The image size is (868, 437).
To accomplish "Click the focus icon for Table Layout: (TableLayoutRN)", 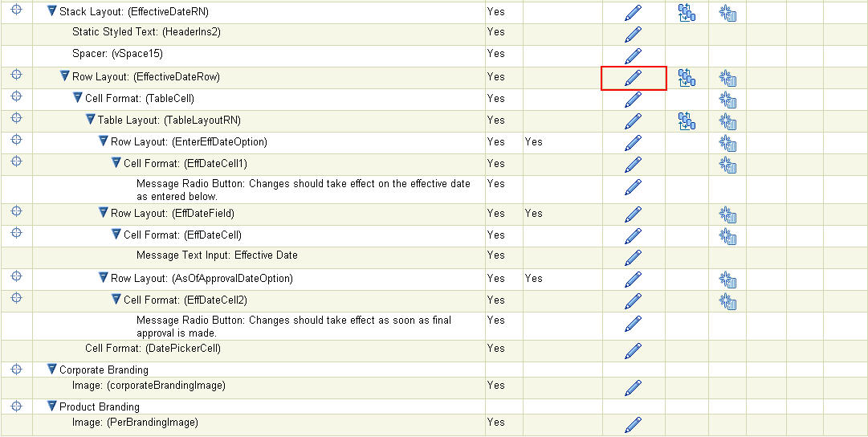I will (17, 118).
